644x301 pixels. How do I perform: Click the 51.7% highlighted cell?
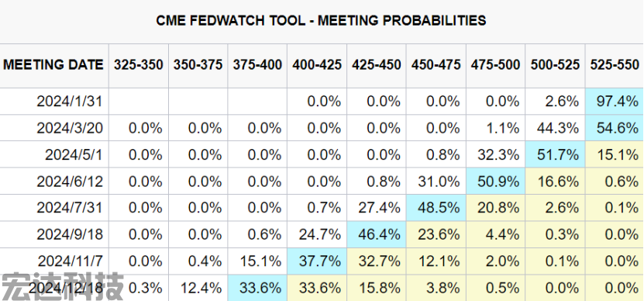click(555, 154)
